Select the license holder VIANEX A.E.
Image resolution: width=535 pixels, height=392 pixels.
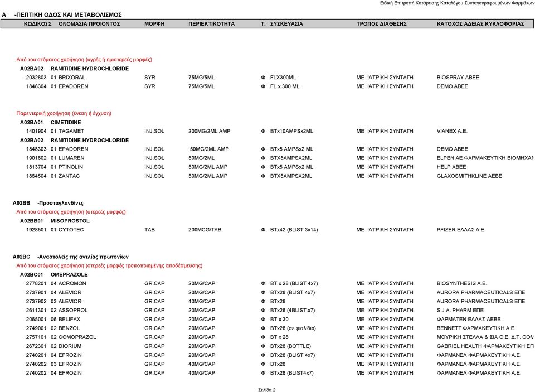point(452,131)
